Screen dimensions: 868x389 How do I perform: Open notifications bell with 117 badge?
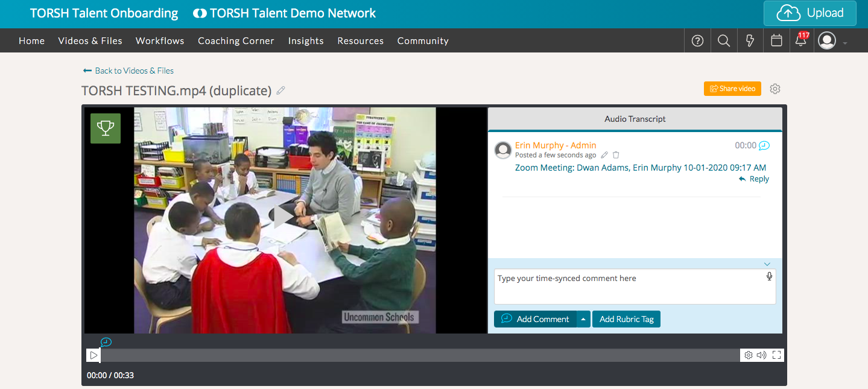pos(801,40)
